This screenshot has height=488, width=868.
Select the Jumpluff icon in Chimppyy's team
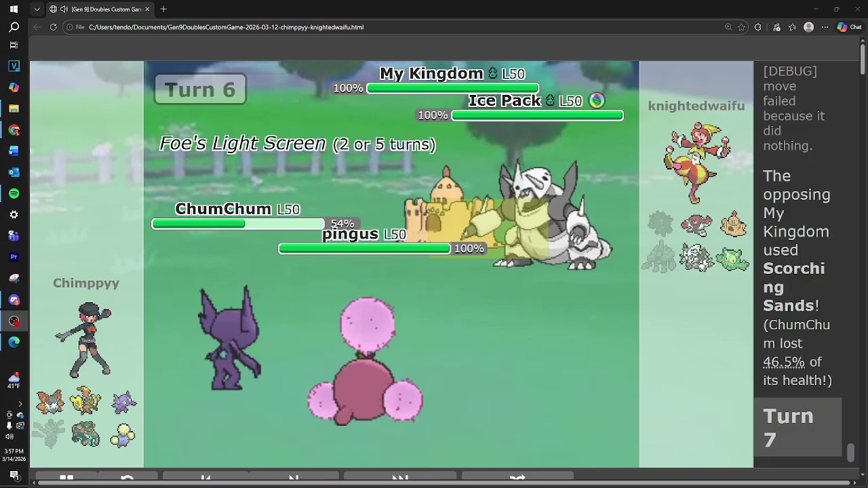click(123, 434)
